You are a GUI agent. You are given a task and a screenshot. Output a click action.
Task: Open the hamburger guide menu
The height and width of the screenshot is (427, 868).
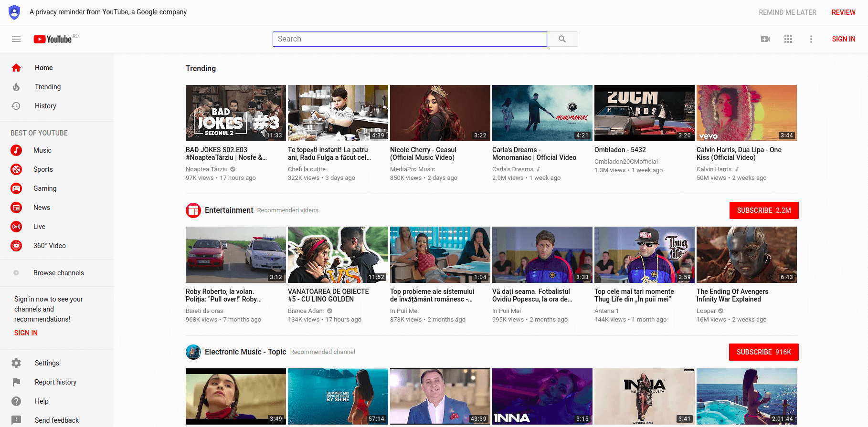[16, 39]
